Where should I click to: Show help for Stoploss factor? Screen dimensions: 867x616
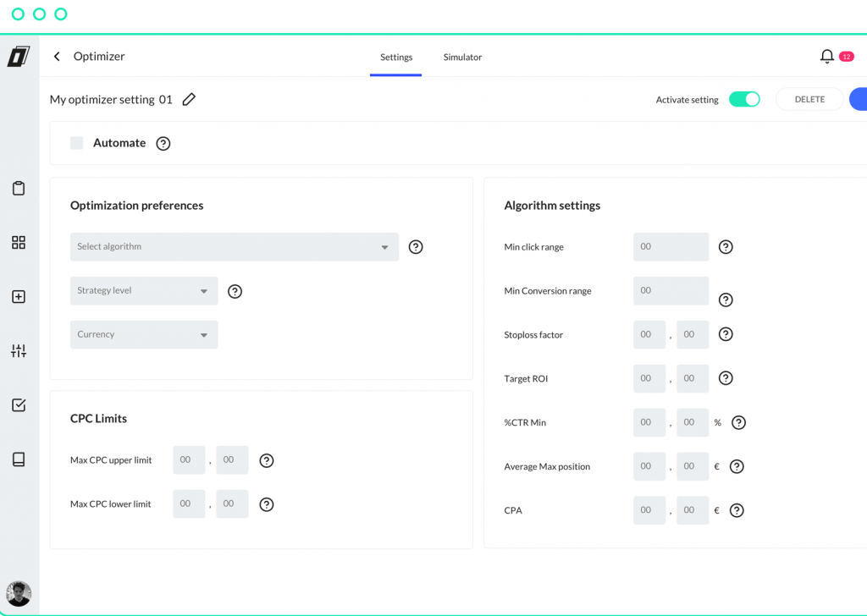coord(726,334)
